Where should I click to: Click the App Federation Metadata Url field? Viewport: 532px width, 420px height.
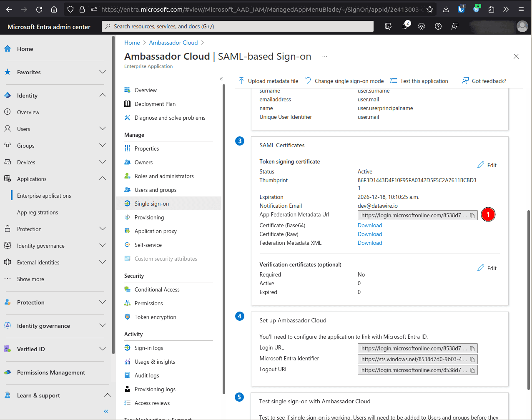pyautogui.click(x=417, y=216)
